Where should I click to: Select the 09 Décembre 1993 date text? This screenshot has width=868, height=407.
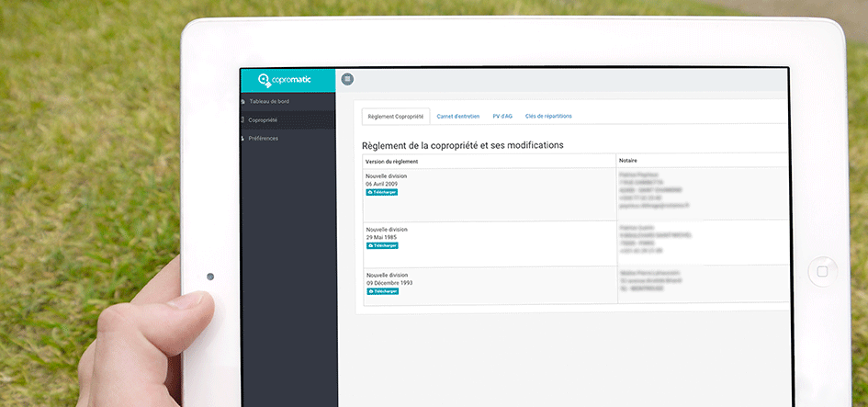pos(389,282)
